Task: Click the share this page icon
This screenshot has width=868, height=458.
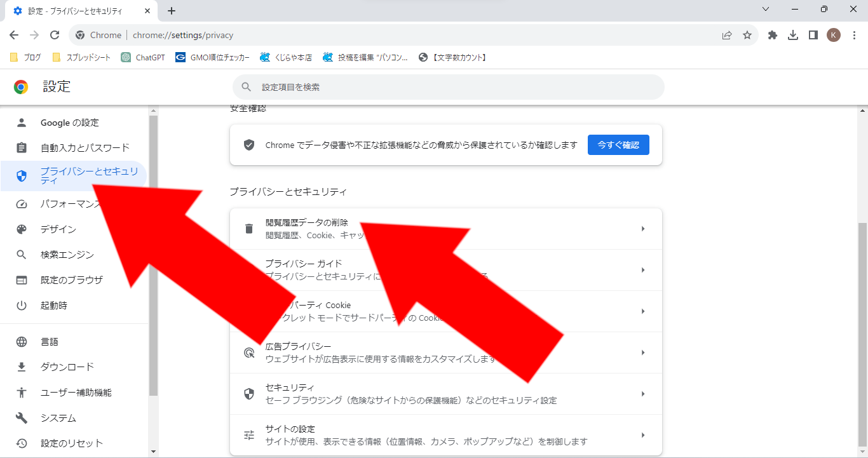Action: click(x=727, y=35)
